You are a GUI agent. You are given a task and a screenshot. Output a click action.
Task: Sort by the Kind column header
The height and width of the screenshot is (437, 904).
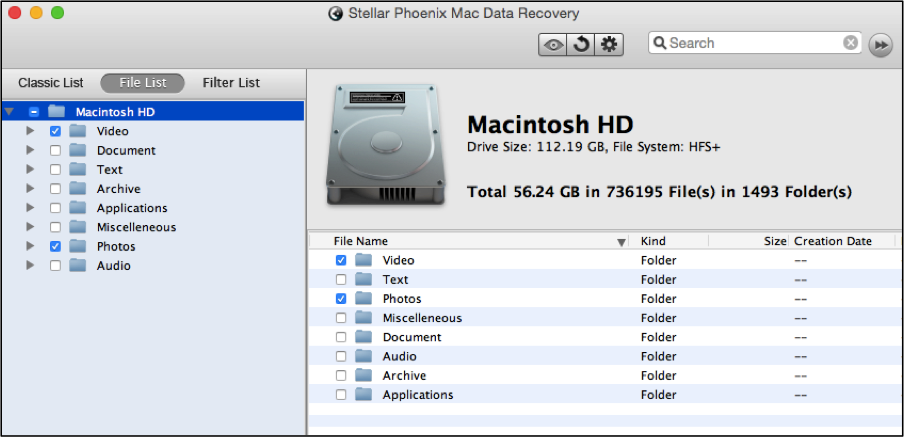click(669, 241)
